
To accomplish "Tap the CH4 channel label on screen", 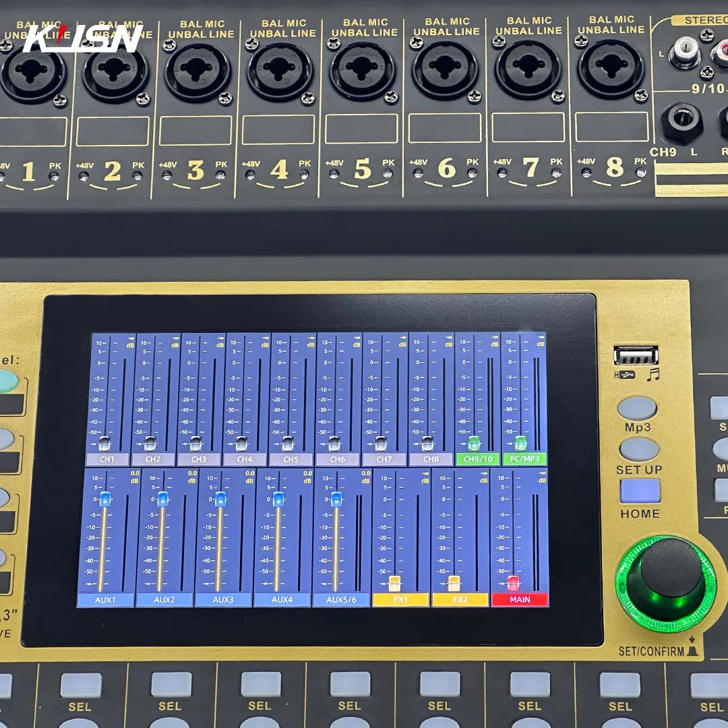I will pyautogui.click(x=244, y=459).
